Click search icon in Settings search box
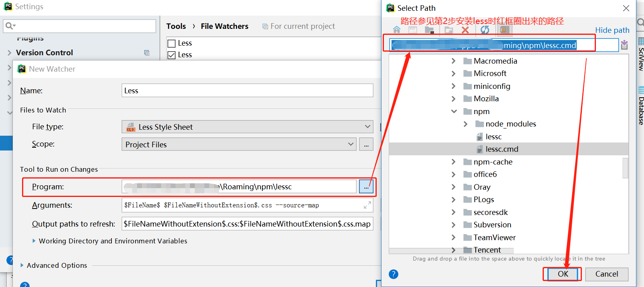This screenshot has width=644, height=287. 10,26
